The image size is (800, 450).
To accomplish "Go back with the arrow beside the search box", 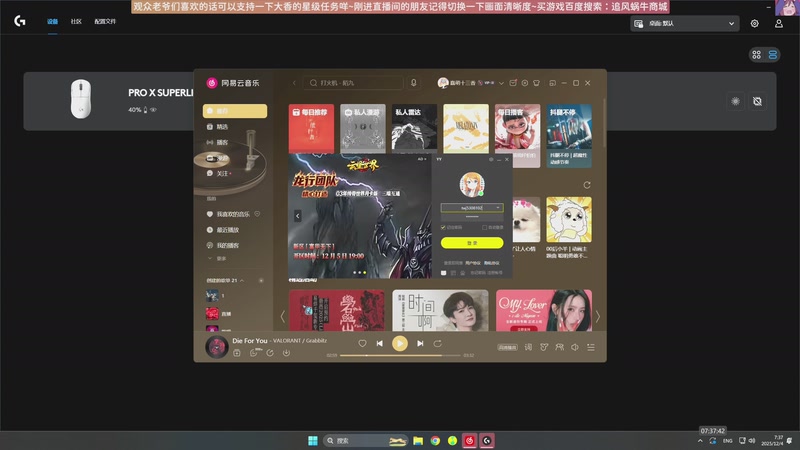I will click(x=294, y=83).
